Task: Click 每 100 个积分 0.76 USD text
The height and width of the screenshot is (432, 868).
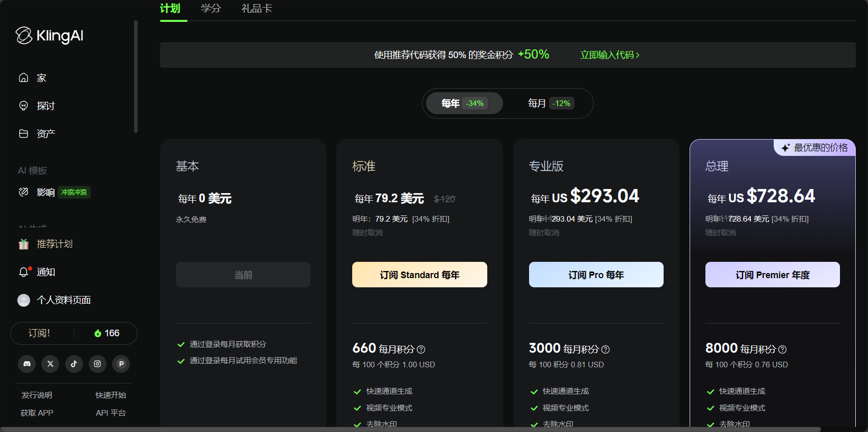Action: tap(747, 365)
